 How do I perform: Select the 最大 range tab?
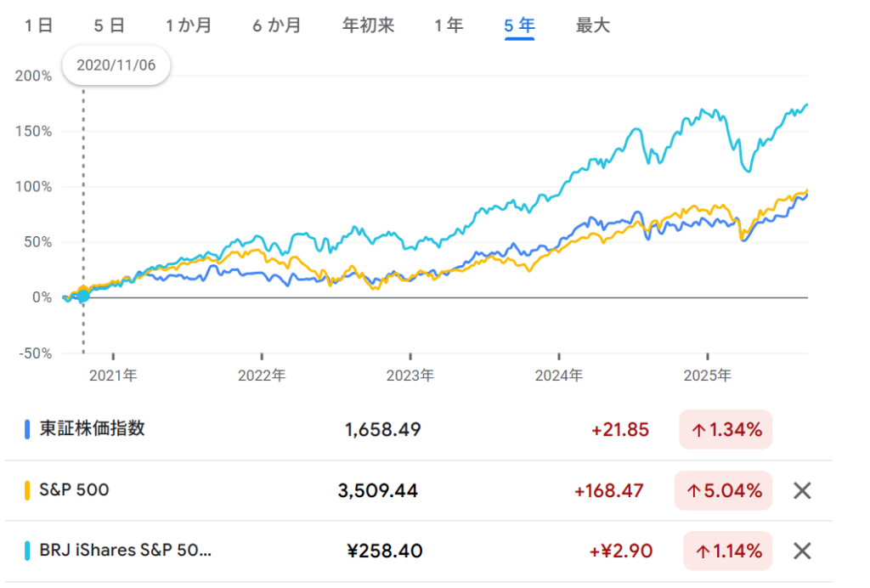coord(592,25)
